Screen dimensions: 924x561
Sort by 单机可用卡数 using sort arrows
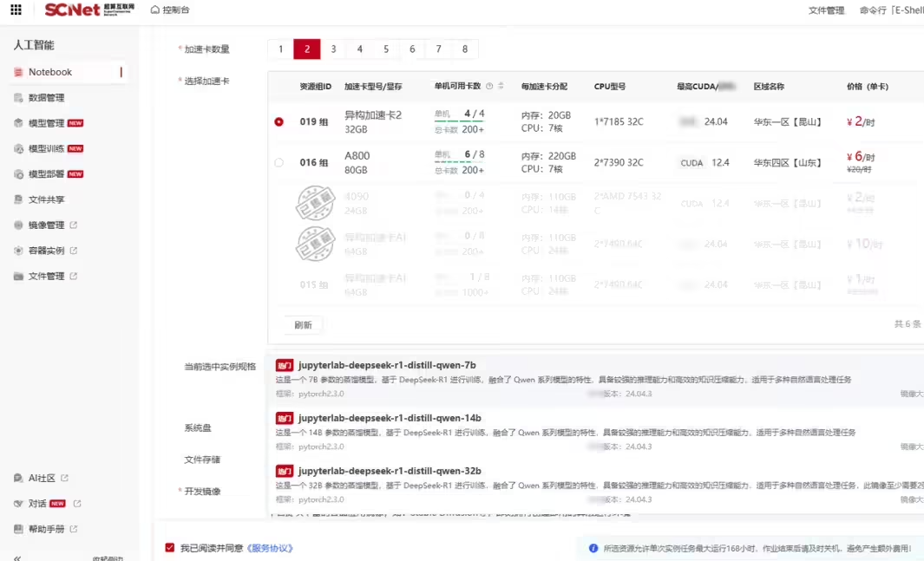[501, 86]
